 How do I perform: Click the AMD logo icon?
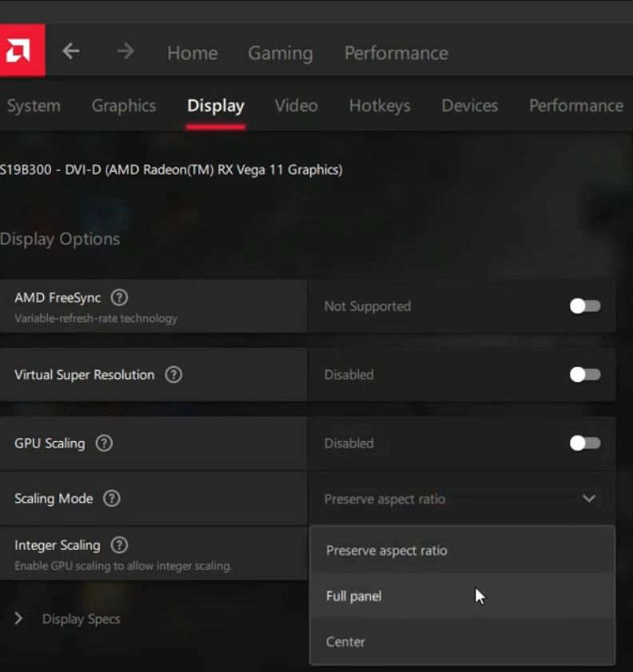[x=22, y=50]
